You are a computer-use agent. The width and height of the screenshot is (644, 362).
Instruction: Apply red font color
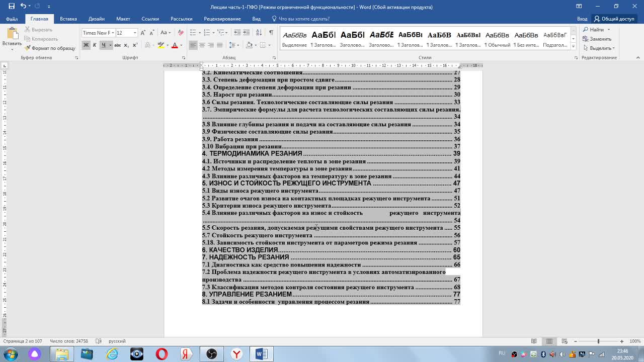point(175,45)
